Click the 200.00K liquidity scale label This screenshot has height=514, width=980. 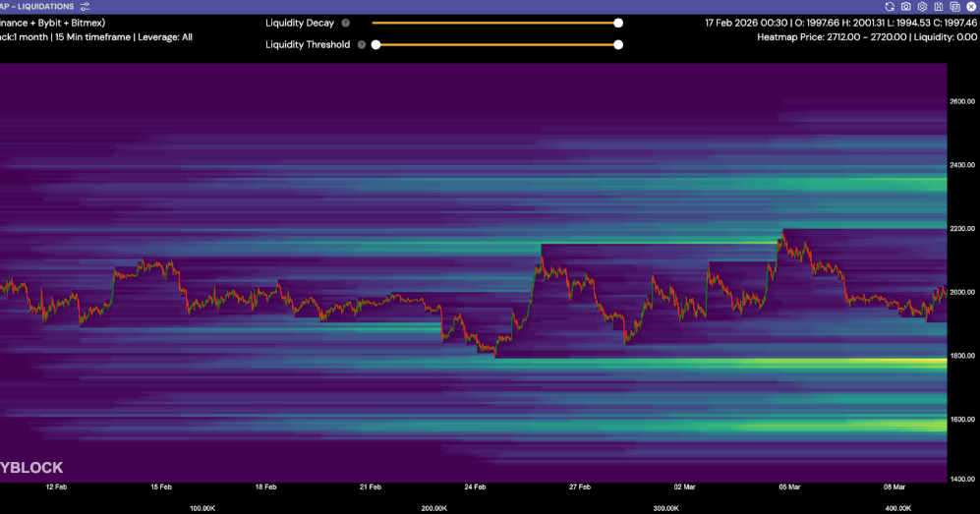[433, 508]
